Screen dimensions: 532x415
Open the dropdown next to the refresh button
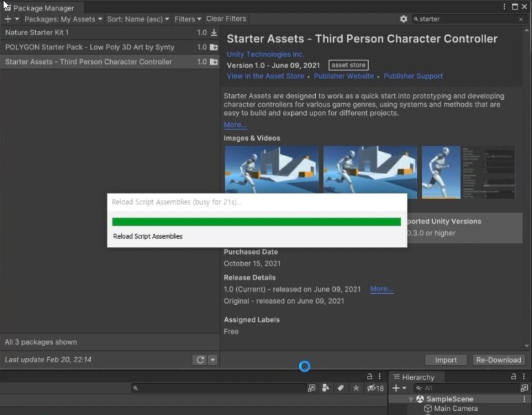coord(213,360)
